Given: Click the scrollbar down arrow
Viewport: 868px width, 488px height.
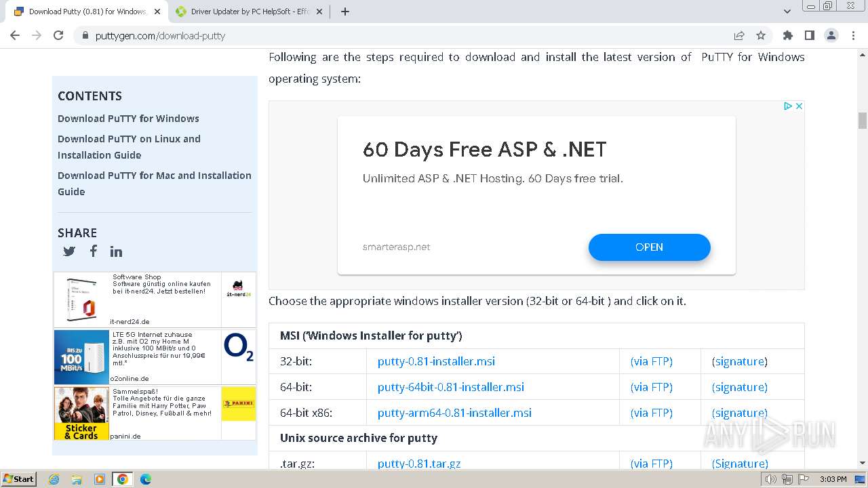Looking at the screenshot, I should (863, 464).
